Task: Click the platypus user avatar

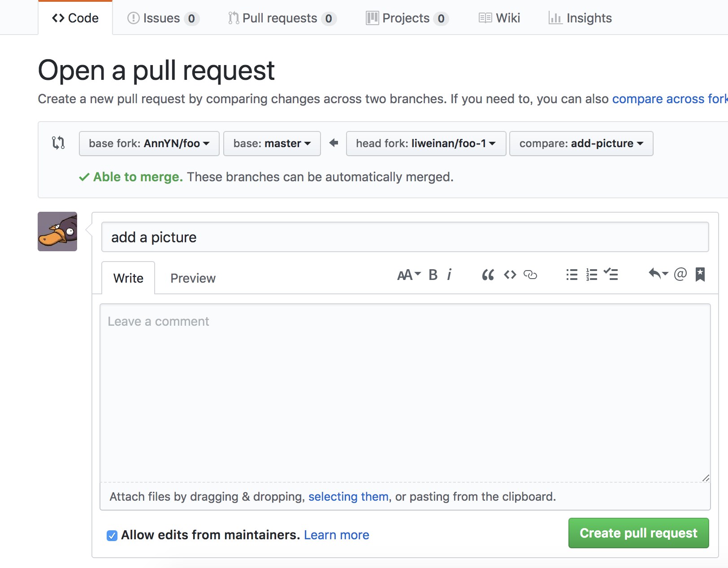Action: (57, 232)
